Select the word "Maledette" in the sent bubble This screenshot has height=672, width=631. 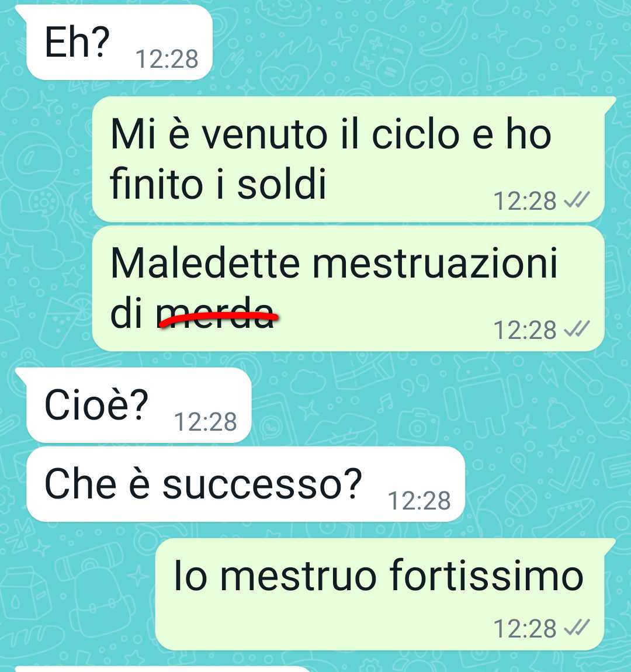click(204, 263)
